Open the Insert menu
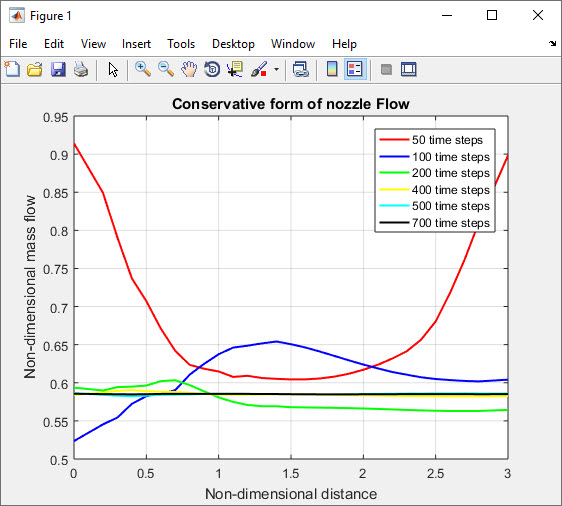The width and height of the screenshot is (562, 506). [136, 44]
